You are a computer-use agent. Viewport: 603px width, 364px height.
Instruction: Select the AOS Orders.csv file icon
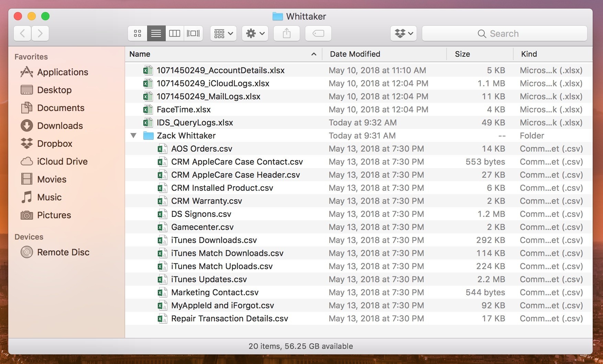[162, 149]
